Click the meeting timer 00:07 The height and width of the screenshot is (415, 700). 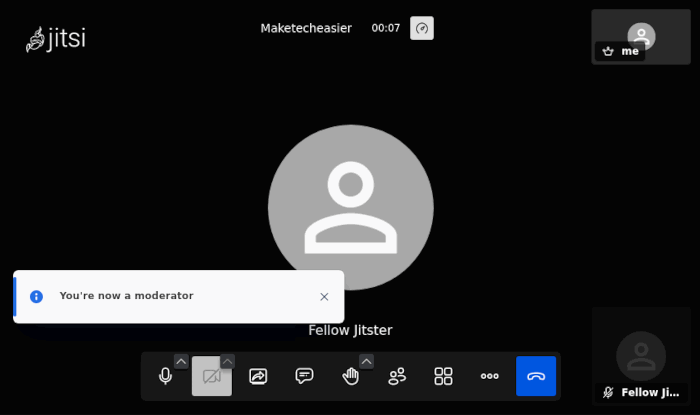386,28
